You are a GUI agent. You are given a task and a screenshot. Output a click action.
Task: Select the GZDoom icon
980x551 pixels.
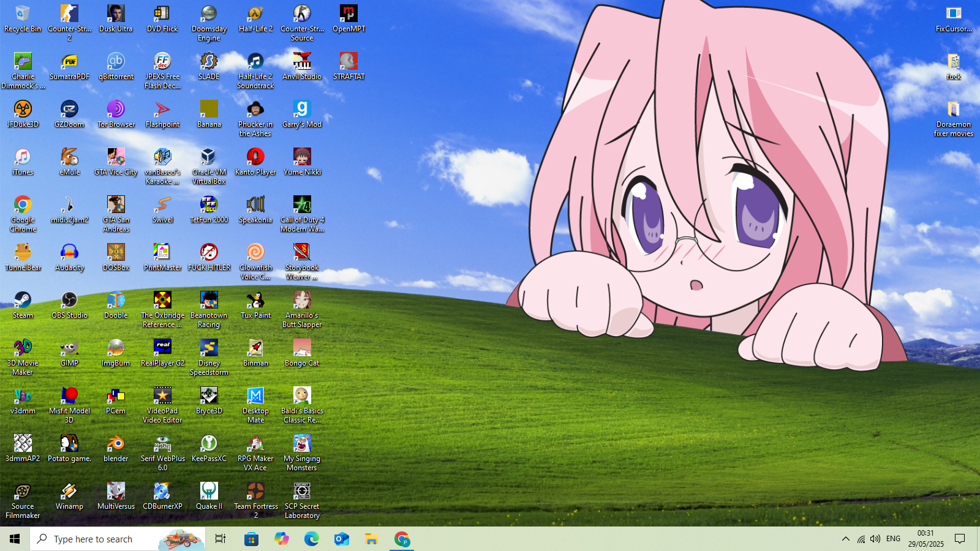coord(69,114)
